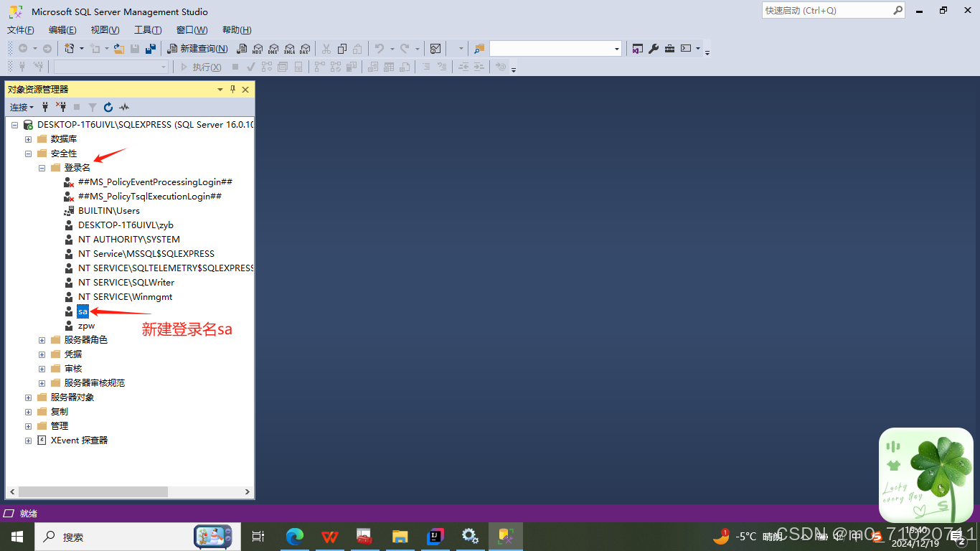Click the Find in Files icon
This screenshot has width=980, height=551.
click(x=479, y=49)
